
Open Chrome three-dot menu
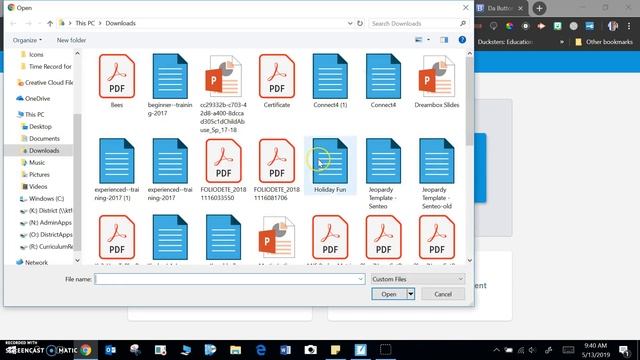click(x=629, y=26)
